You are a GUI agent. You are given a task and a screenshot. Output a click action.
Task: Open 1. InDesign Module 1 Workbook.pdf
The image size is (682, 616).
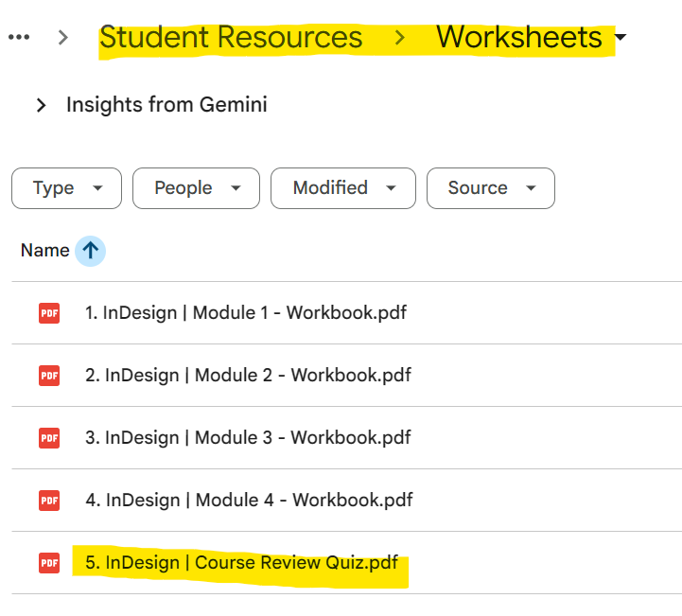(x=246, y=312)
